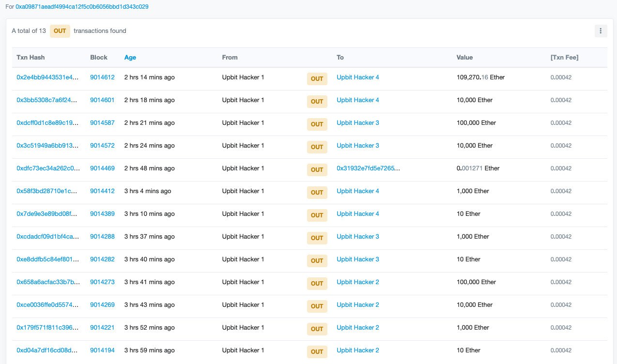Image resolution: width=617 pixels, height=364 pixels.
Task: Open transaction 0x58f3bd28710e1c...
Action: pos(47,191)
